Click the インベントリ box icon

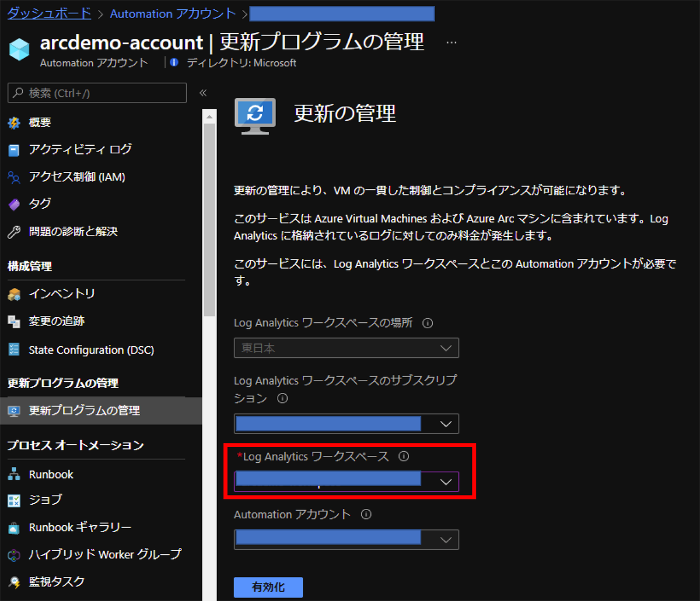click(14, 294)
